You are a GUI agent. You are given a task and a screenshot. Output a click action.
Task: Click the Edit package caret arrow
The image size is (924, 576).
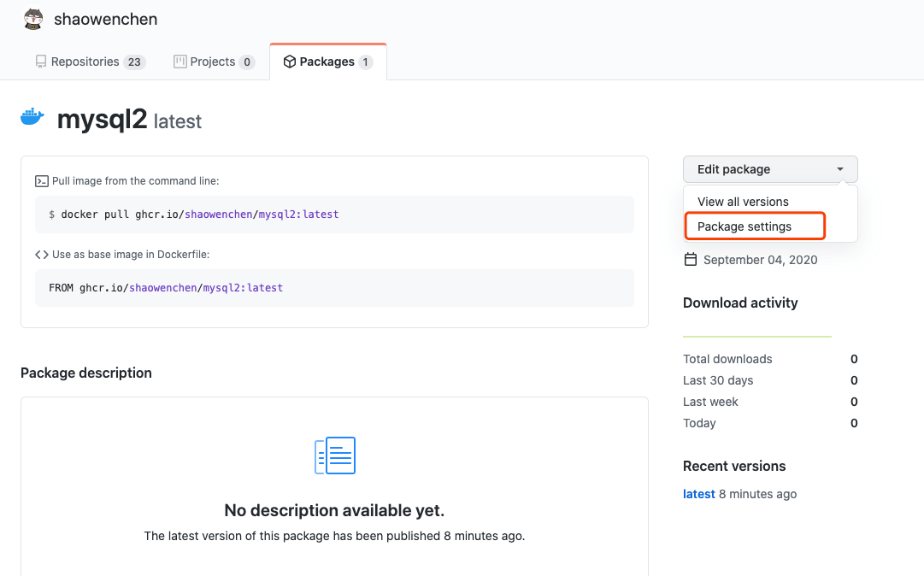click(841, 169)
